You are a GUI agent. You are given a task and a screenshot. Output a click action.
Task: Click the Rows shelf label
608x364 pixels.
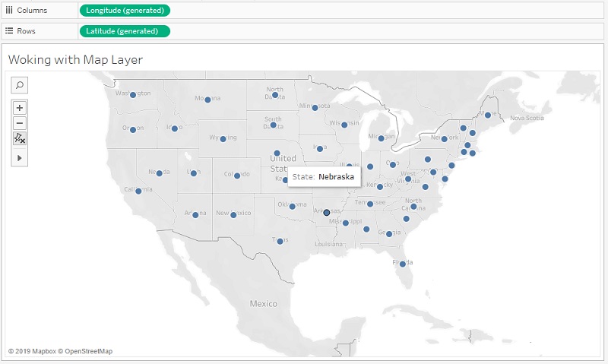(x=26, y=31)
